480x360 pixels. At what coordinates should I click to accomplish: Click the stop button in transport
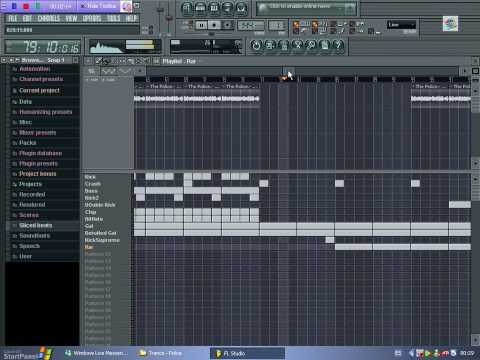point(214,25)
